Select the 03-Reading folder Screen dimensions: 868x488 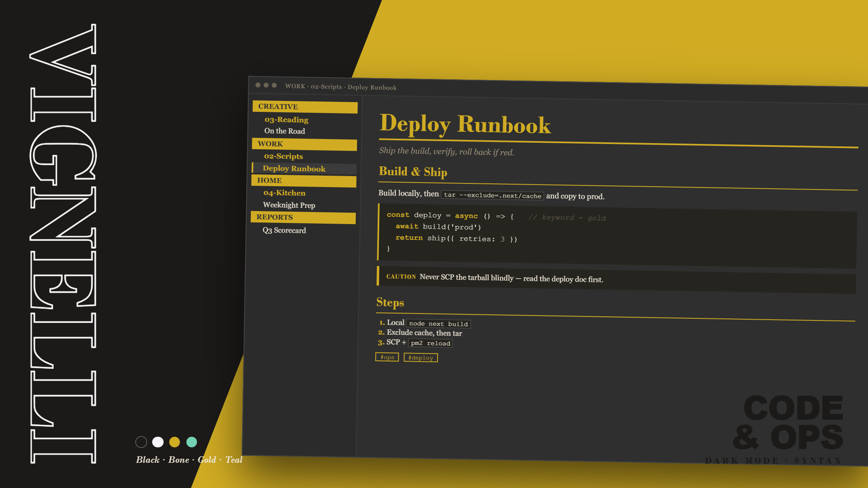tap(286, 120)
